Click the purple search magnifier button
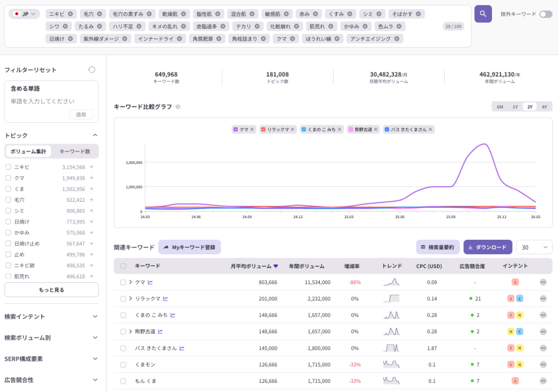The image size is (558, 392). 483,14
